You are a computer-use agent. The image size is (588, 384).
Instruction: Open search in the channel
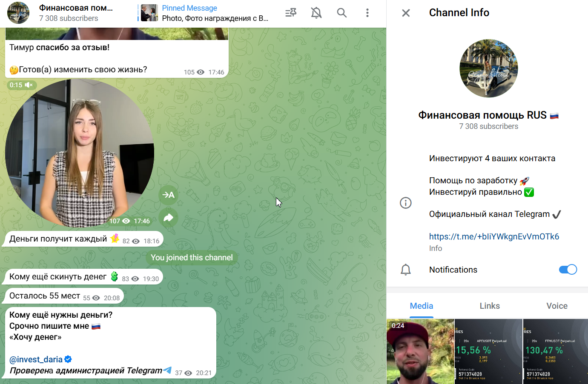(342, 13)
